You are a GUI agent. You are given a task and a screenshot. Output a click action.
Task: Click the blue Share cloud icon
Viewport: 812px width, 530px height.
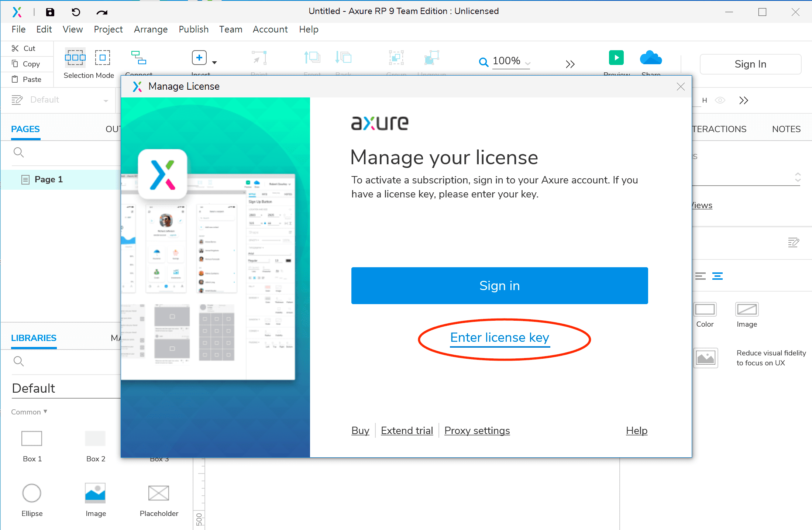point(651,58)
